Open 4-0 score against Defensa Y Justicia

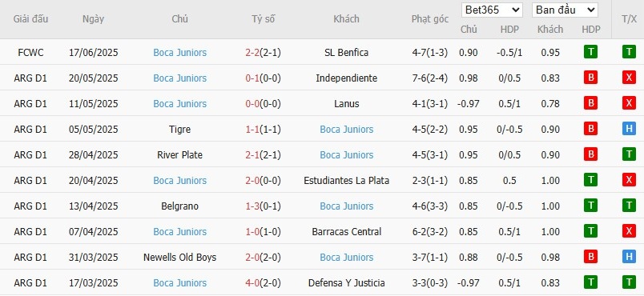(x=252, y=283)
